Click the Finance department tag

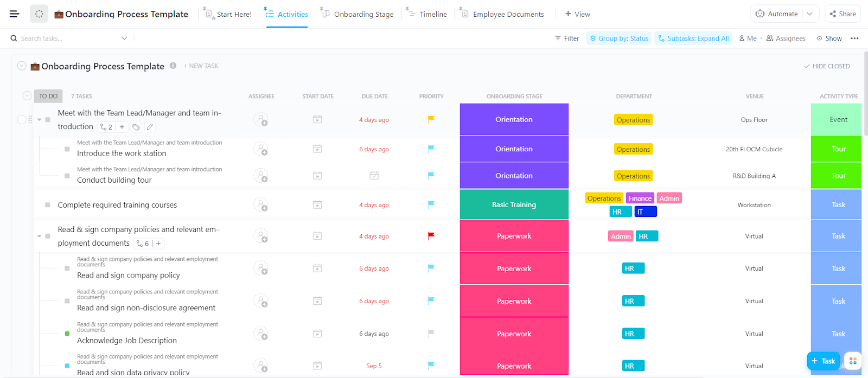640,198
